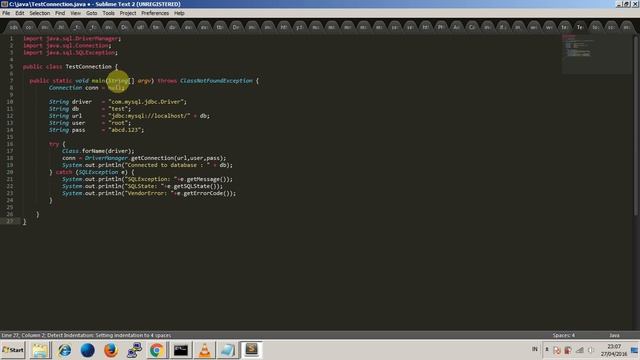Open the notepad taskbar icon

click(x=227, y=350)
